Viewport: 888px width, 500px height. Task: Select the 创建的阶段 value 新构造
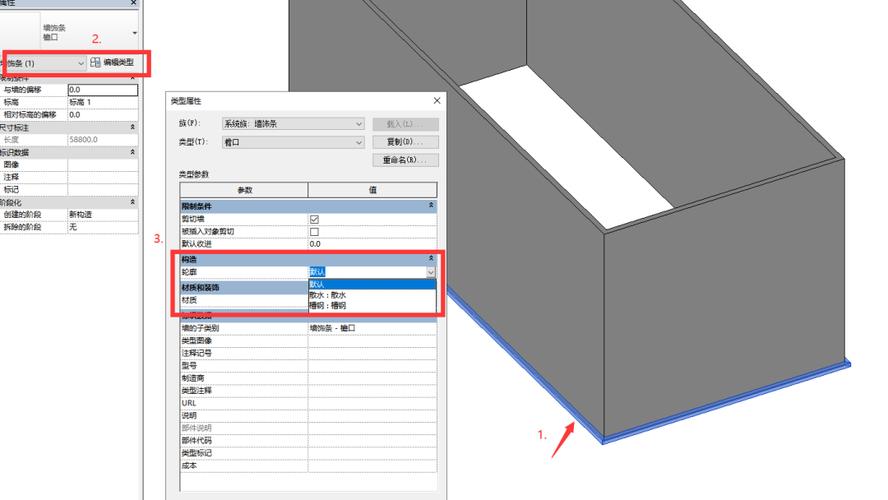coord(103,214)
